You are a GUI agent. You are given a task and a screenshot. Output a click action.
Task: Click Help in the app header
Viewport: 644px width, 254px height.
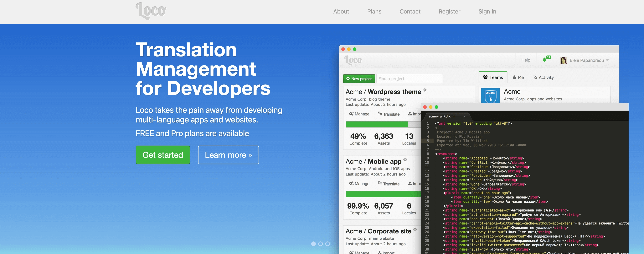[x=526, y=60]
